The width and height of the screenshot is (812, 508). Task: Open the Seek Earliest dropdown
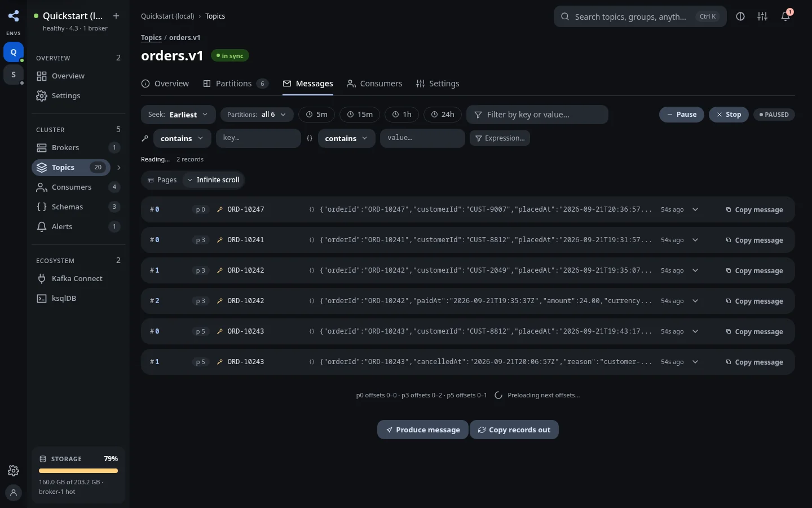[178, 115]
